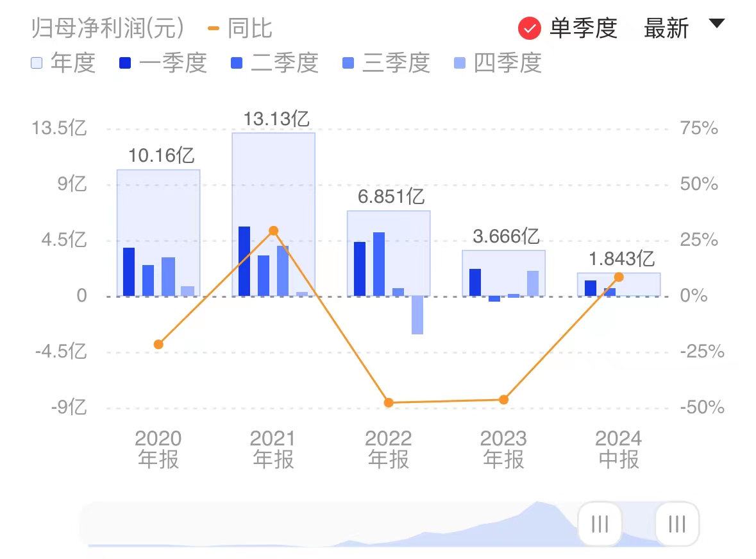Click the 最新 label
The width and height of the screenshot is (756, 559).
click(666, 28)
